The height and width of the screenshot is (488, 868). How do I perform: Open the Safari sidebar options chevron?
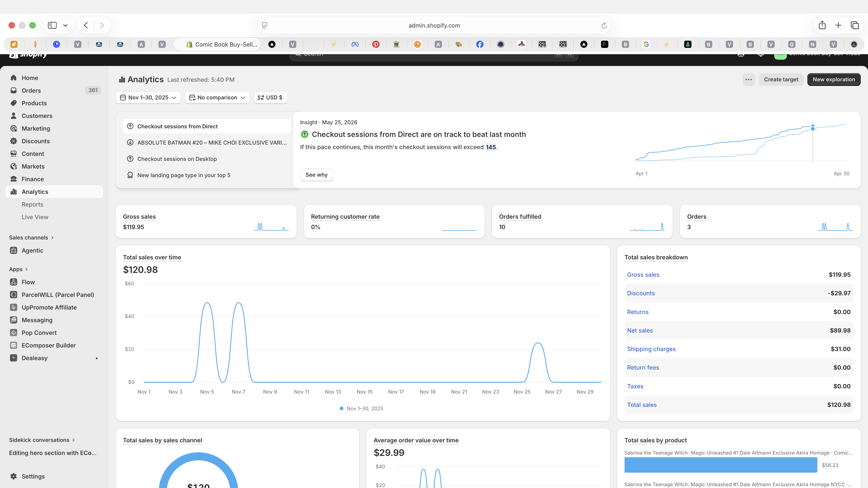click(65, 25)
